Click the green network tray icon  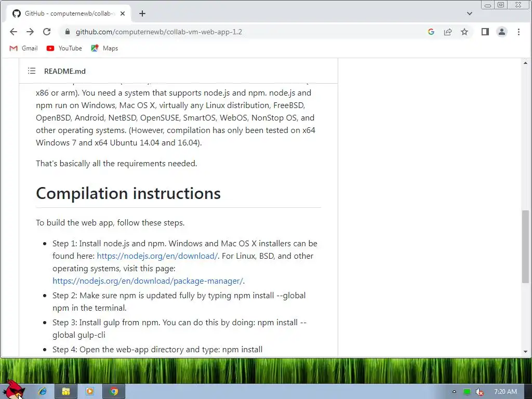point(467,392)
